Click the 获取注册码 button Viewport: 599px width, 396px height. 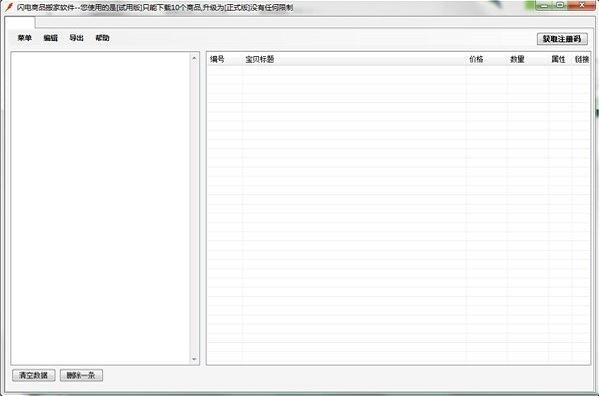562,39
